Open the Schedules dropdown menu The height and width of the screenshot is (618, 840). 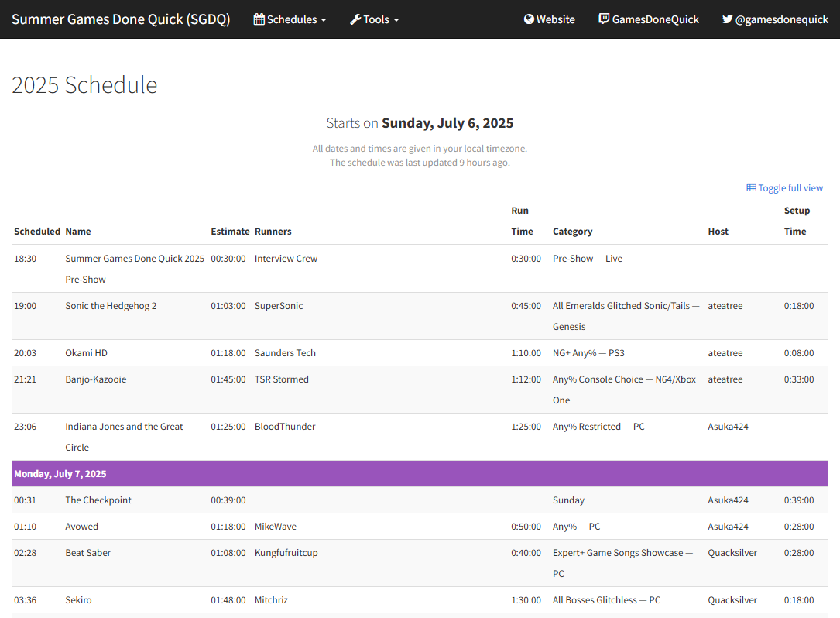pos(290,19)
